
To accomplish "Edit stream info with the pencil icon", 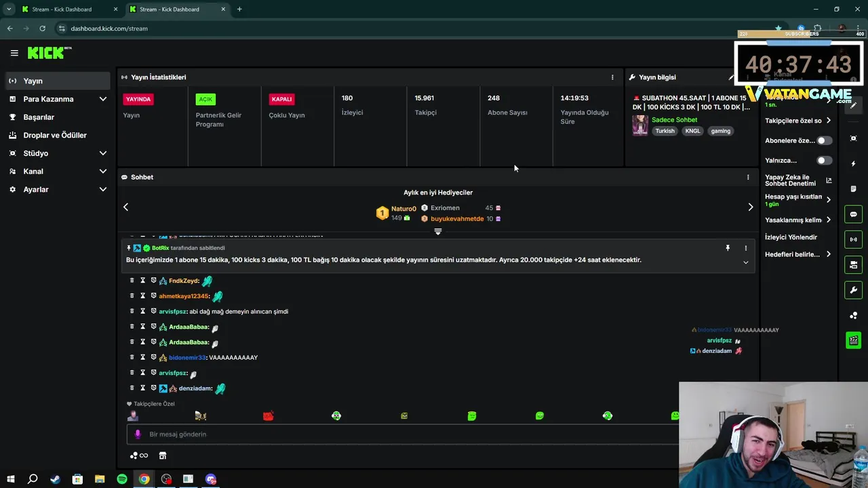I will pos(731,77).
